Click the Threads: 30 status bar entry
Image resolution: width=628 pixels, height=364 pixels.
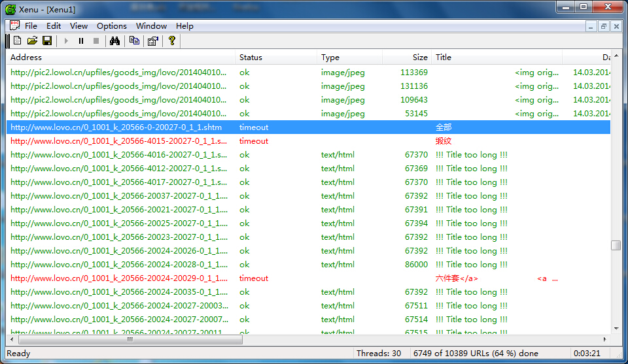pyautogui.click(x=379, y=353)
